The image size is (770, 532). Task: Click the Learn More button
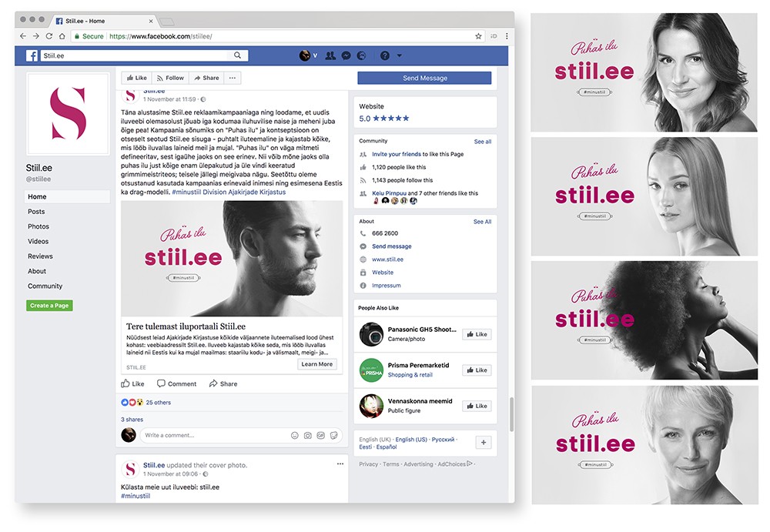(x=316, y=364)
